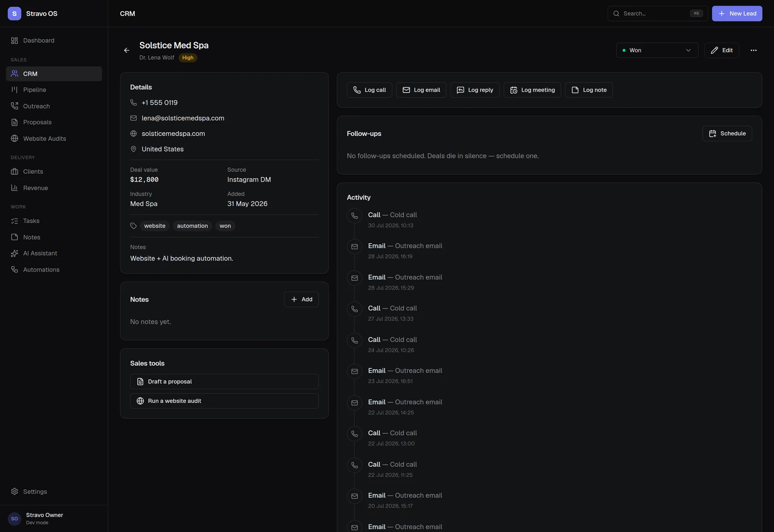Screen dimensions: 774x532
Task: Select CRM in the sidebar
Action: tap(54, 74)
